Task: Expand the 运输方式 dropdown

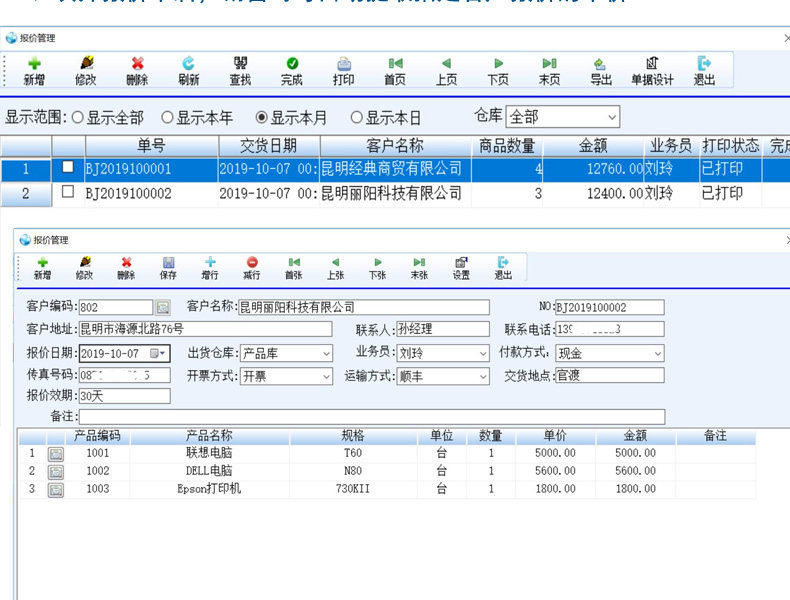Action: (x=483, y=376)
